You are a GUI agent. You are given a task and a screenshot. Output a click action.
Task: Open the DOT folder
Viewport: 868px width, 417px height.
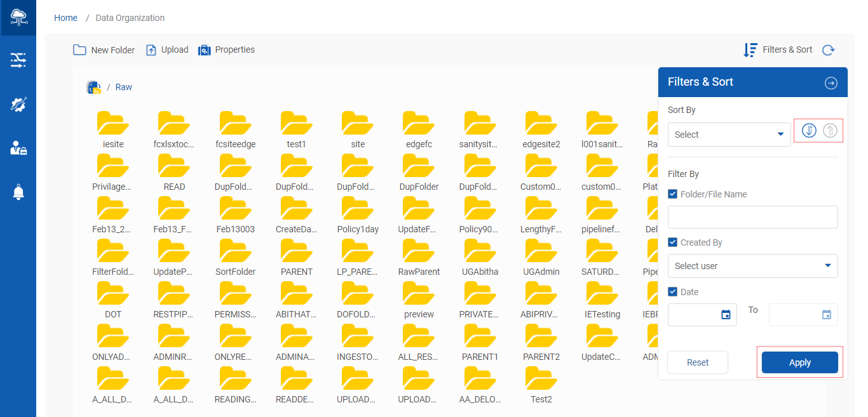click(x=113, y=300)
